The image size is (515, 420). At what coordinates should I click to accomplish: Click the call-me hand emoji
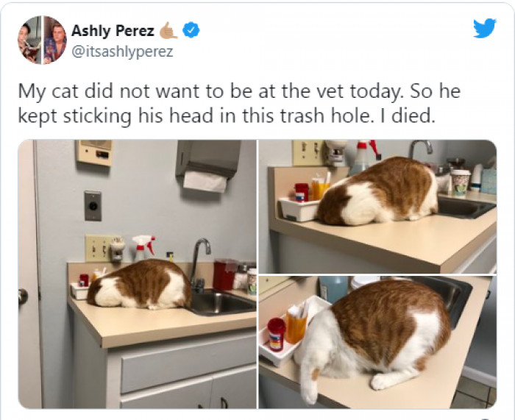click(x=168, y=31)
